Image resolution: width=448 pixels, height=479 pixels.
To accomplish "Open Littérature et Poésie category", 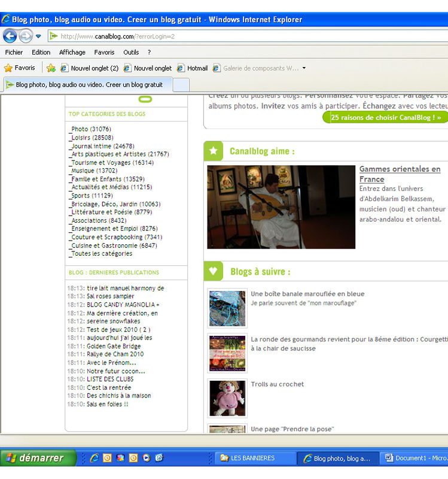I will tap(111, 213).
